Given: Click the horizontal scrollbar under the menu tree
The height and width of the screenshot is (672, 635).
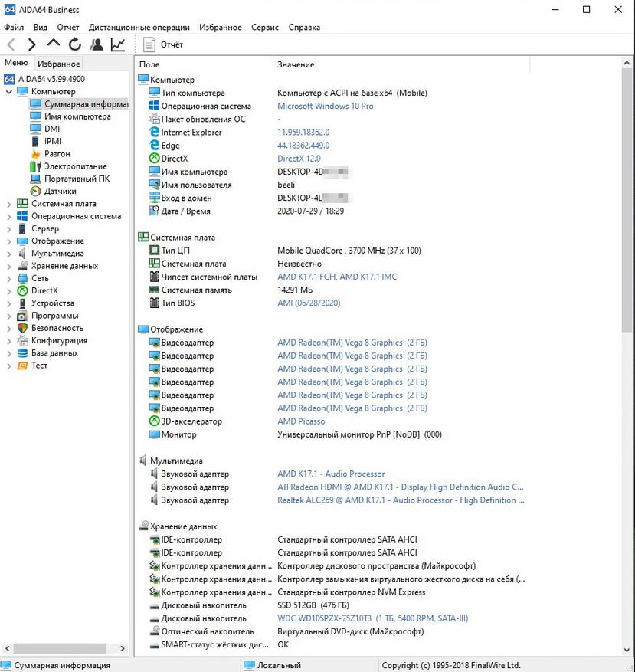Looking at the screenshot, I should coord(60,648).
